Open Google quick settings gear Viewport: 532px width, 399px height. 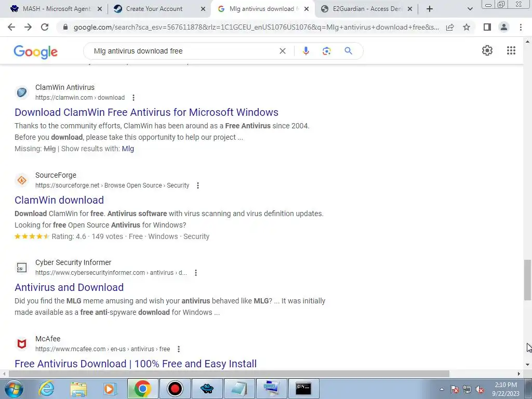487,50
